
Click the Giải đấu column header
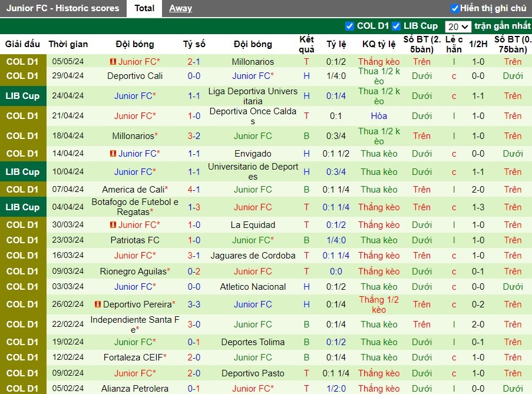[x=22, y=44]
